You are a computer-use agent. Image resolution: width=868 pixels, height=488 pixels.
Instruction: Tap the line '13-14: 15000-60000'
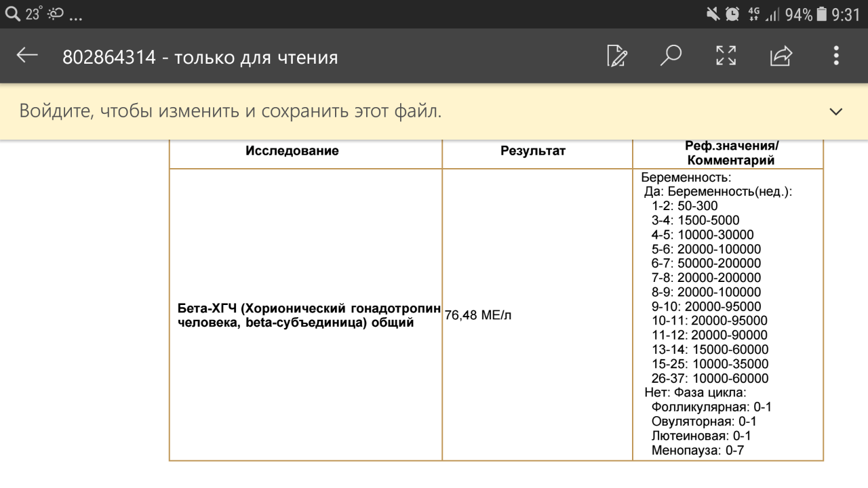pyautogui.click(x=710, y=350)
